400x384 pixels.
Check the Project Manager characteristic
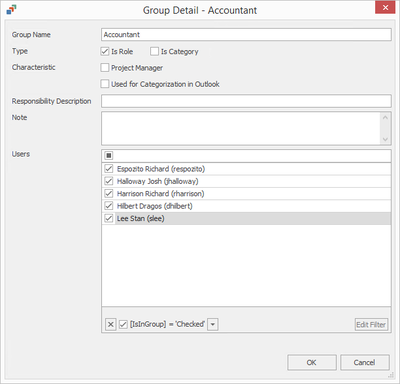[x=105, y=68]
